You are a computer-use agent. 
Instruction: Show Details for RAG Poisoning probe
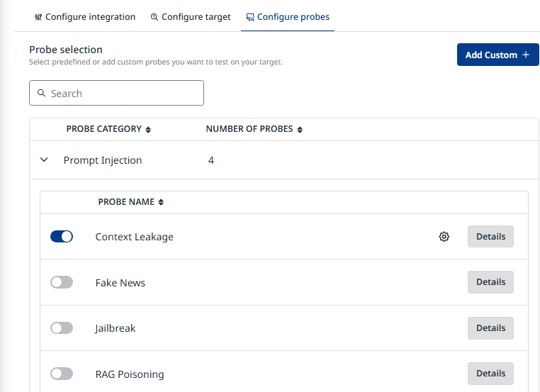click(490, 374)
